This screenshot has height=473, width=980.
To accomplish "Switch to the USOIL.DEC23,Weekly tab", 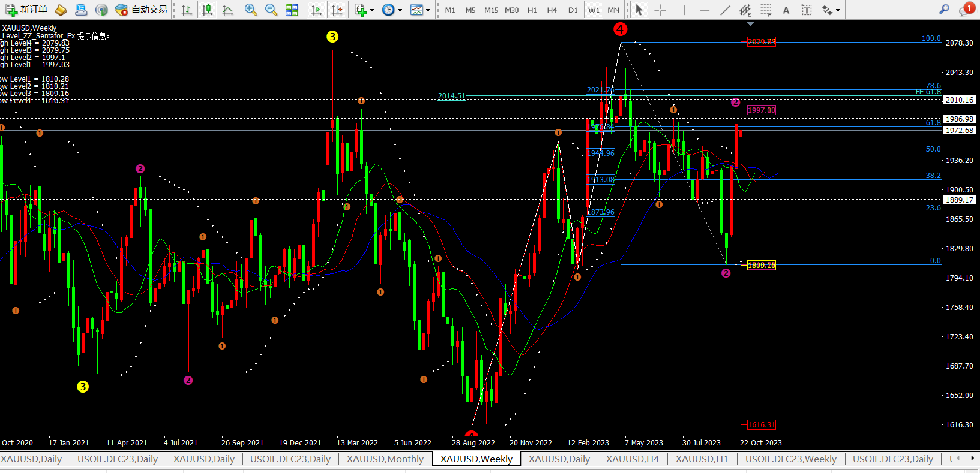I will 790,459.
